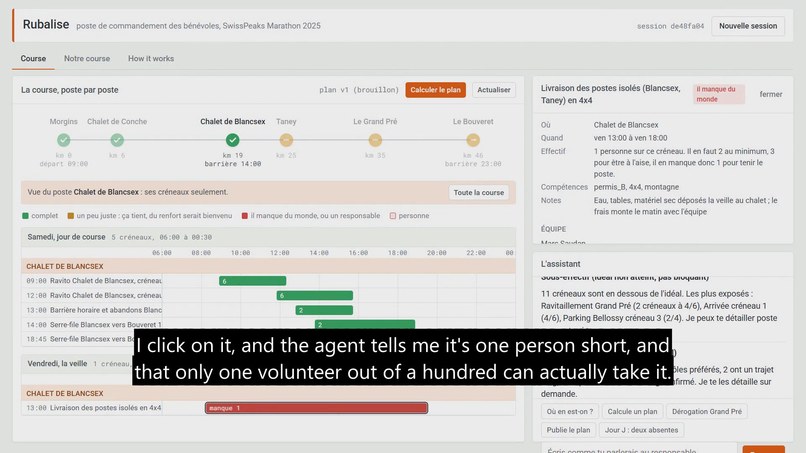
Task: Click the Jour J : deux absentes chip
Action: (x=641, y=430)
